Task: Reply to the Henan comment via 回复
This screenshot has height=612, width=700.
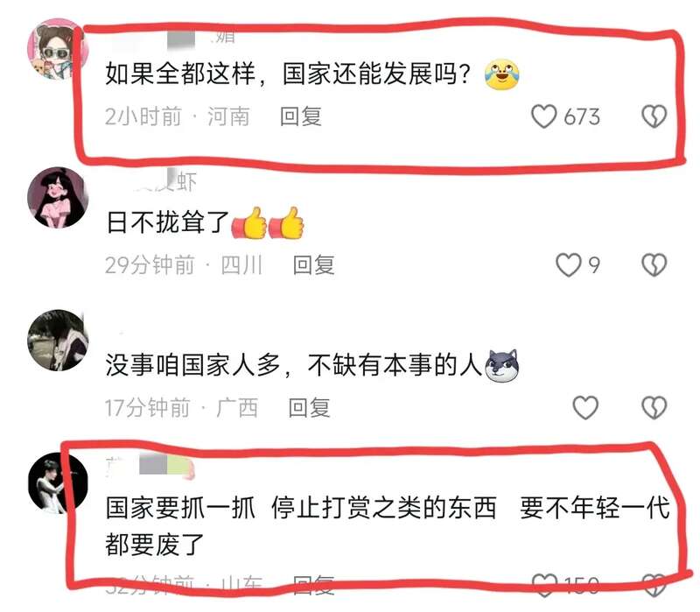Action: pyautogui.click(x=300, y=116)
